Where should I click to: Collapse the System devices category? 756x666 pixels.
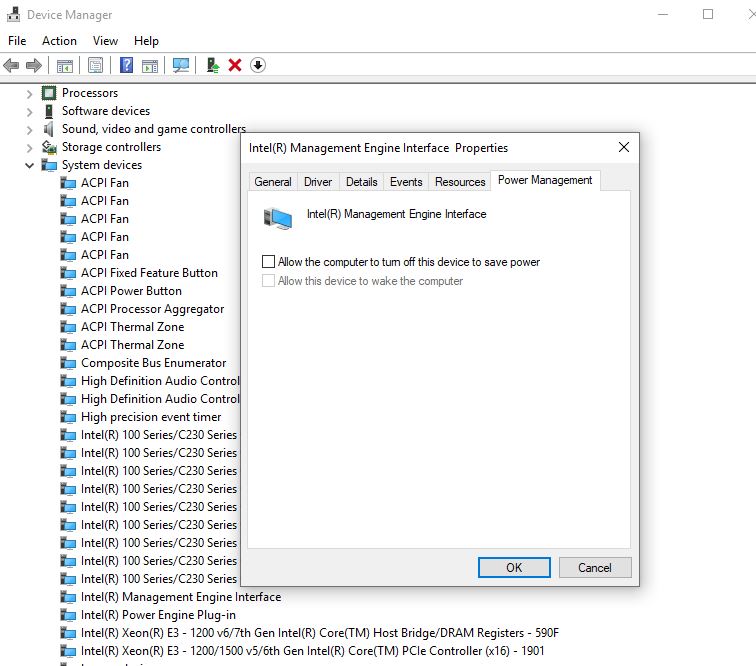pos(30,165)
